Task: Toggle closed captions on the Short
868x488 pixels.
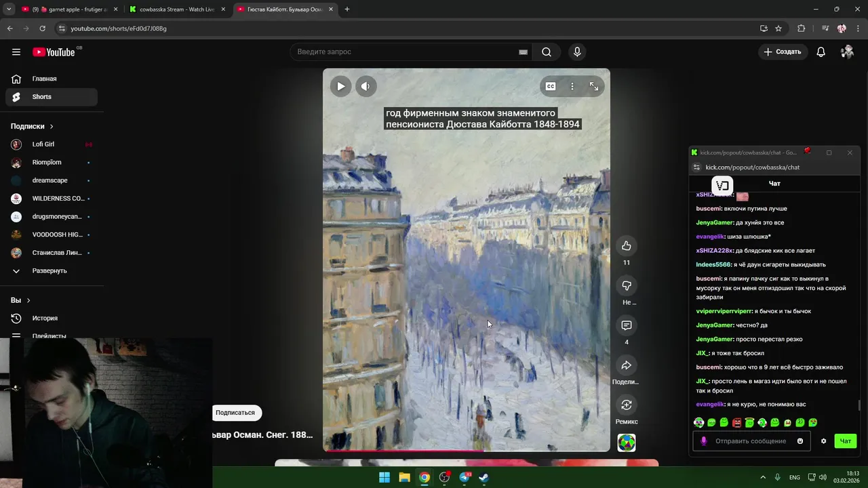Action: [x=551, y=86]
